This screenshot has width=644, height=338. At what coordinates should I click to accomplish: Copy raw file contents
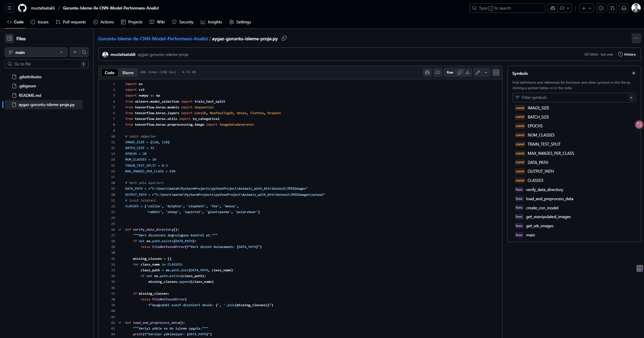(460, 72)
